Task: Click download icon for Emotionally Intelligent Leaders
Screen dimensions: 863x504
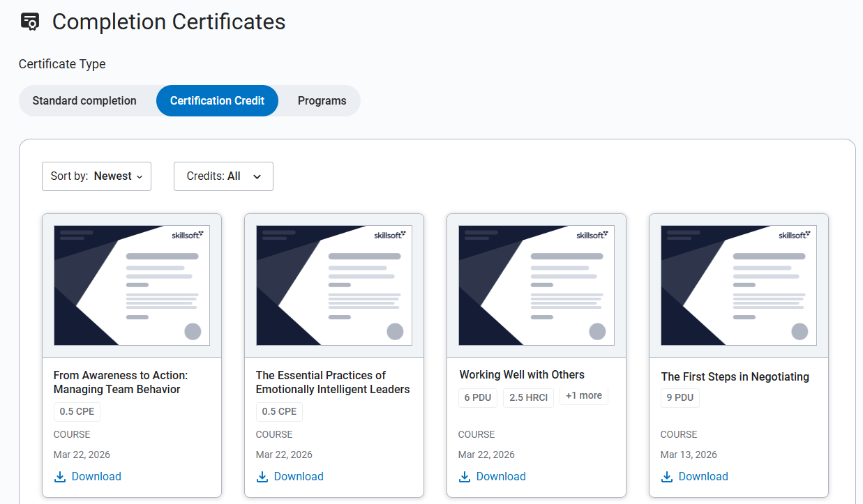Action: click(x=262, y=477)
